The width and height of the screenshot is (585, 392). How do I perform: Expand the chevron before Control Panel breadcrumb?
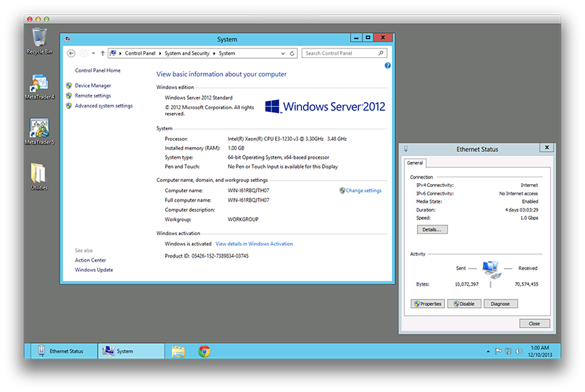pos(120,53)
